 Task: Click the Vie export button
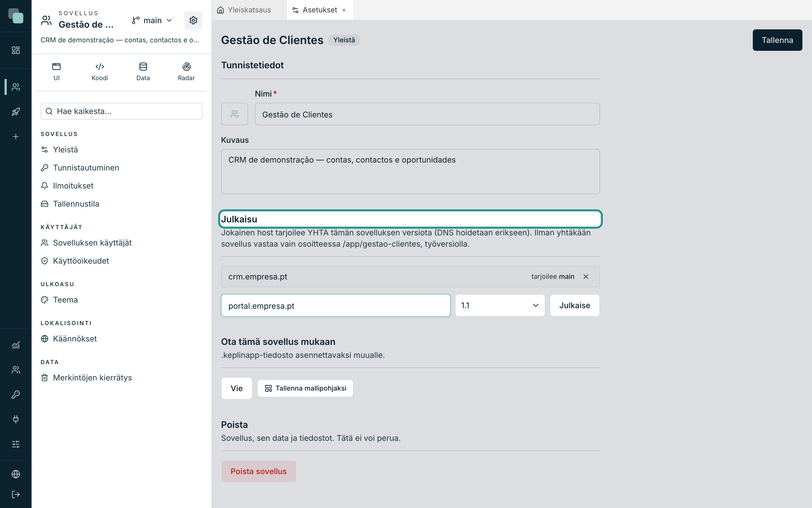click(237, 388)
